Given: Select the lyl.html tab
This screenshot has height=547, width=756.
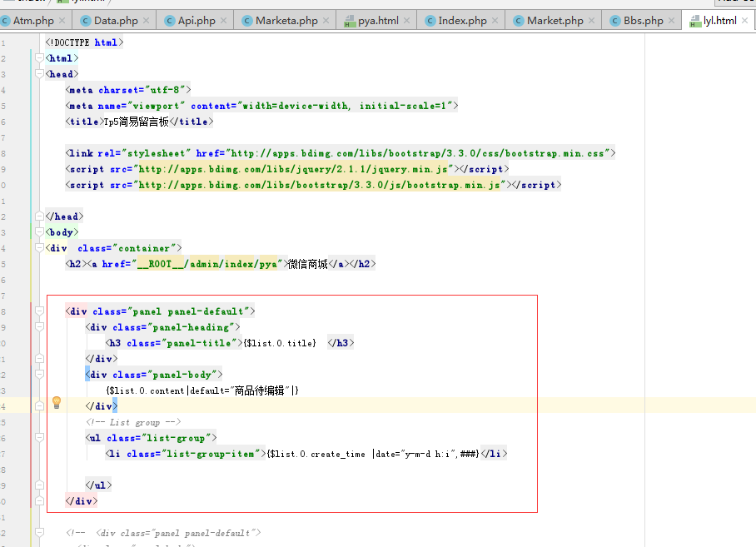Looking at the screenshot, I should tap(719, 21).
